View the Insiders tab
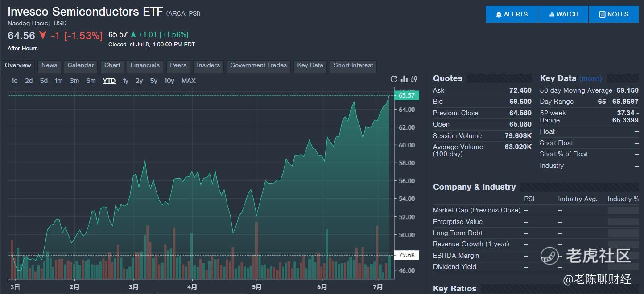 point(208,65)
